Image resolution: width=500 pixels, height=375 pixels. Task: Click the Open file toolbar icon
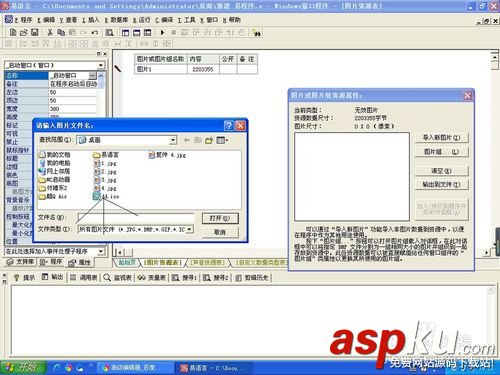(23, 32)
